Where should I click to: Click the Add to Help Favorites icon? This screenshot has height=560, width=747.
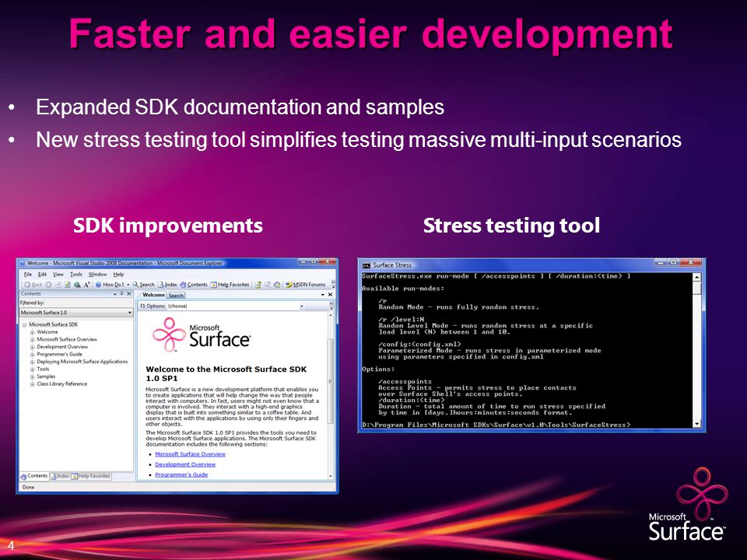(258, 285)
